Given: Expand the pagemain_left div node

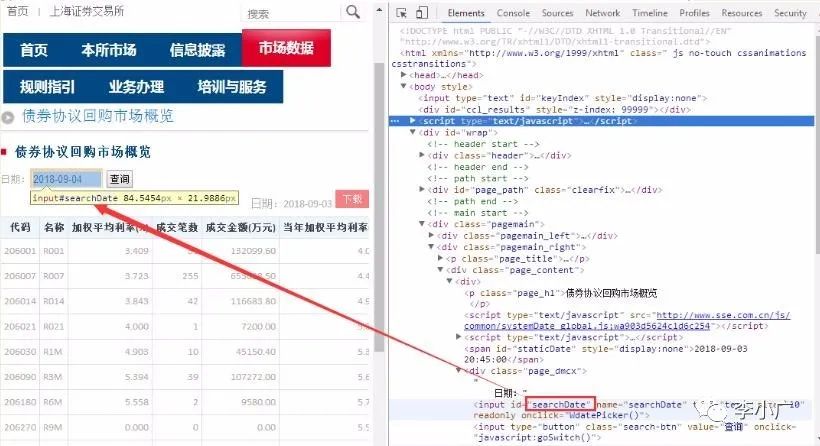Looking at the screenshot, I should coord(431,235).
